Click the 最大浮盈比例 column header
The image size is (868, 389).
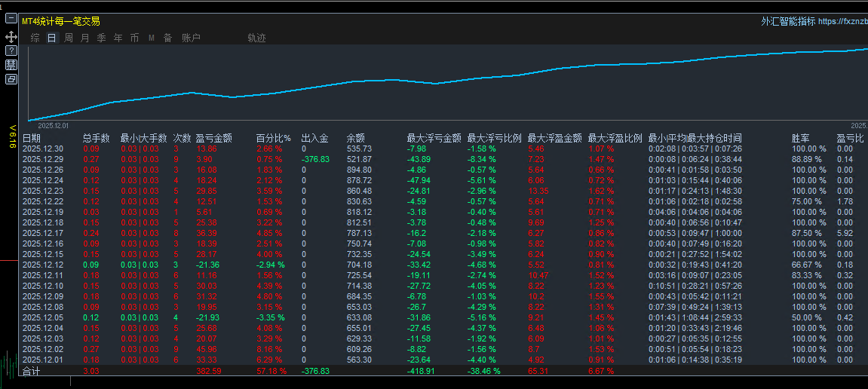point(615,138)
